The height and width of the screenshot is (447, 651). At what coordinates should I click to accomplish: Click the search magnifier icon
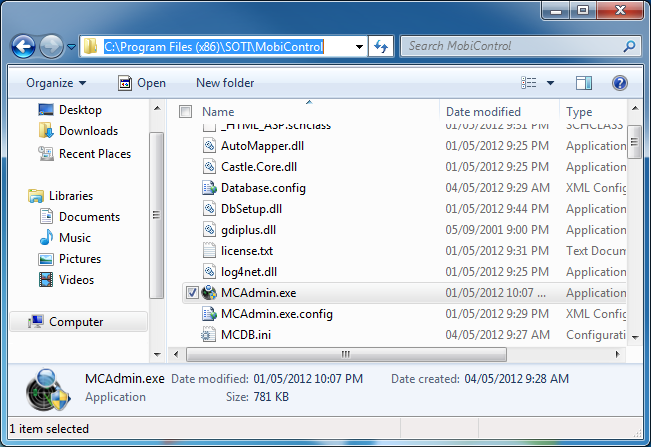(629, 46)
